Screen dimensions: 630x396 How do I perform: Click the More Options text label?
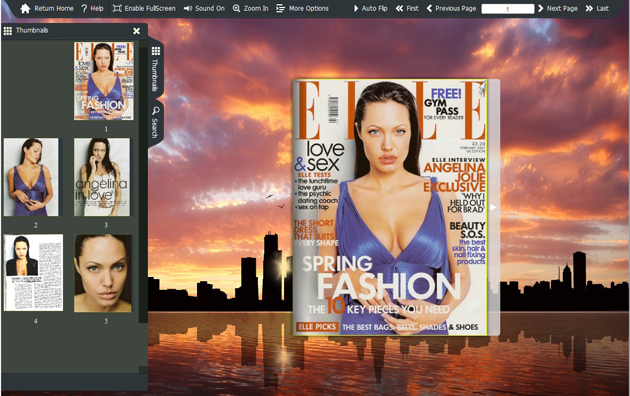click(309, 8)
